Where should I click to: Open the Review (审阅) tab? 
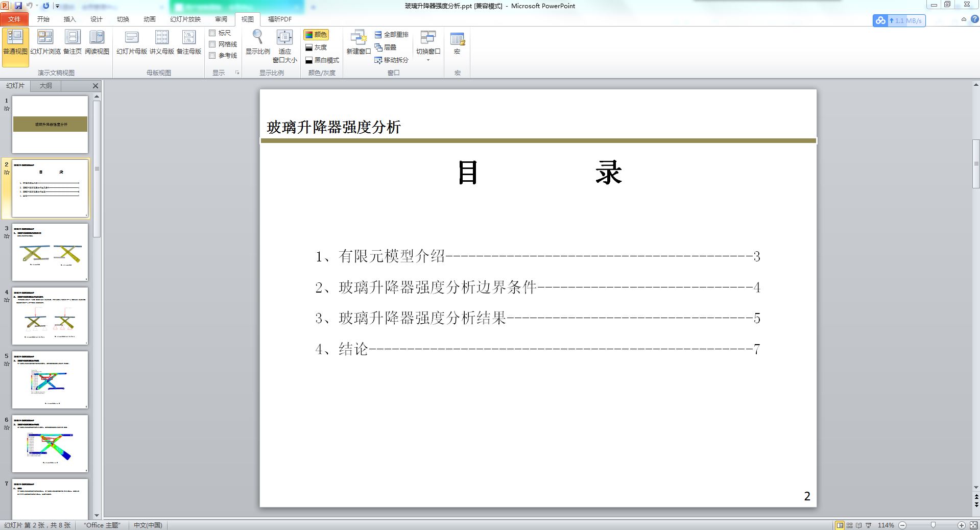click(x=221, y=19)
